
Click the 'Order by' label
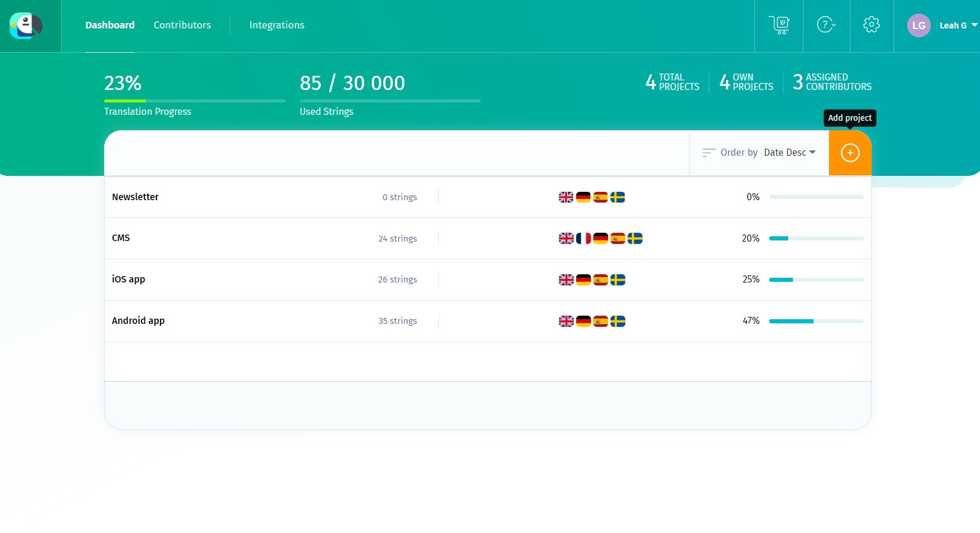[x=739, y=152]
